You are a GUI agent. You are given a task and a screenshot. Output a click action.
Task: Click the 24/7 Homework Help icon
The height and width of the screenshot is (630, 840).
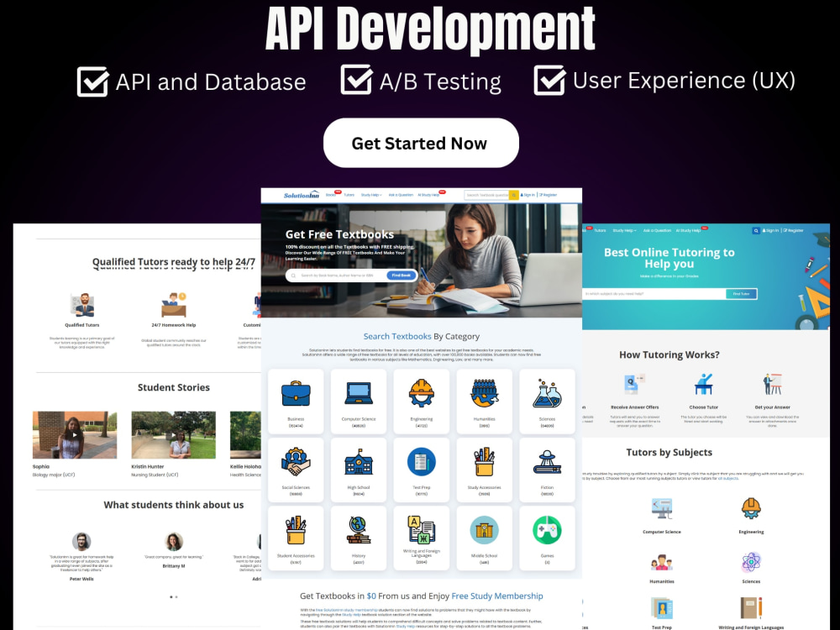pos(174,305)
